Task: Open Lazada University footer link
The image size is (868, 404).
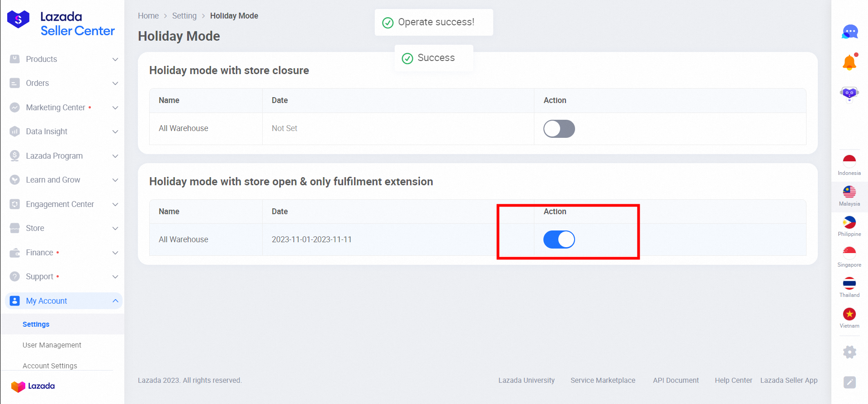Action: point(526,381)
